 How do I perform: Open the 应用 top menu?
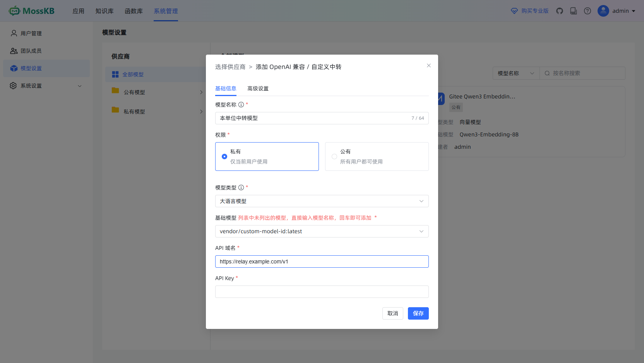[78, 11]
